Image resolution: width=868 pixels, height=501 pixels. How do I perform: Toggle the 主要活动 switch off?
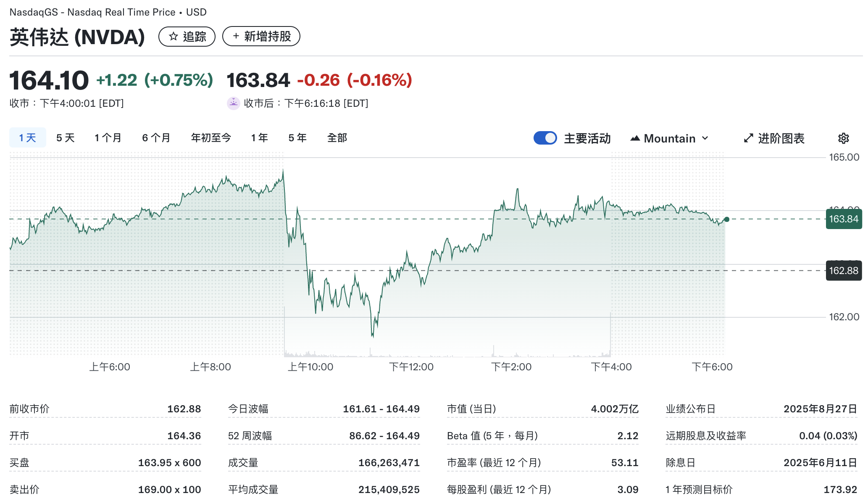[545, 138]
